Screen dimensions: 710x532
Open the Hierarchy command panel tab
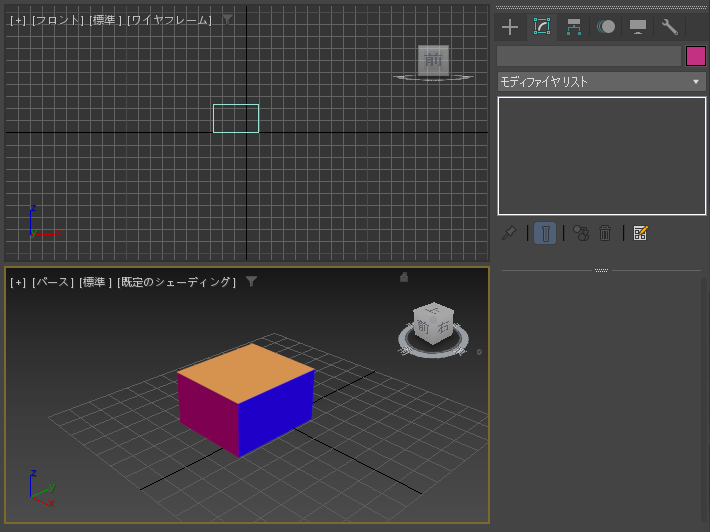574,27
